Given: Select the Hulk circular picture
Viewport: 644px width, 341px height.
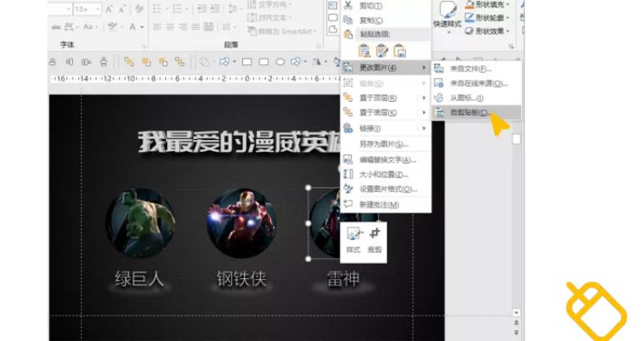Looking at the screenshot, I should (141, 223).
